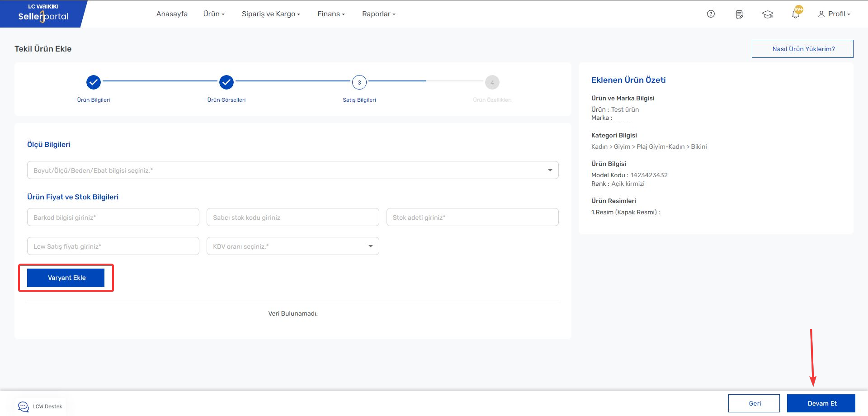Go to Anasayfa
Screen dimensions: 868x416
tap(172, 14)
